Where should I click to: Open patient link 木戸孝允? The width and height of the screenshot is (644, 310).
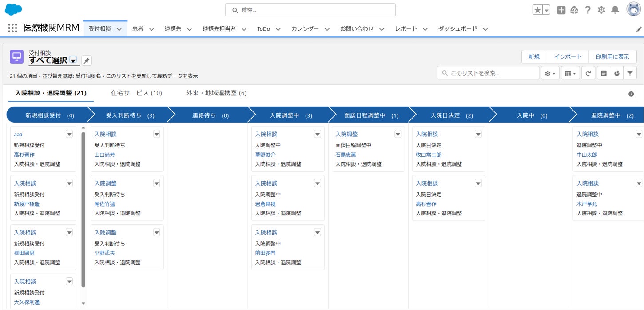[587, 204]
